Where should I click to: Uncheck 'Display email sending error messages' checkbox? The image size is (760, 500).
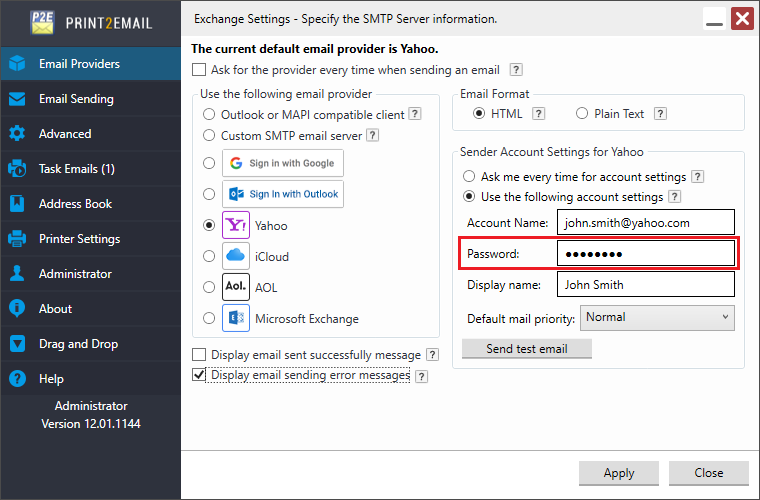(199, 375)
